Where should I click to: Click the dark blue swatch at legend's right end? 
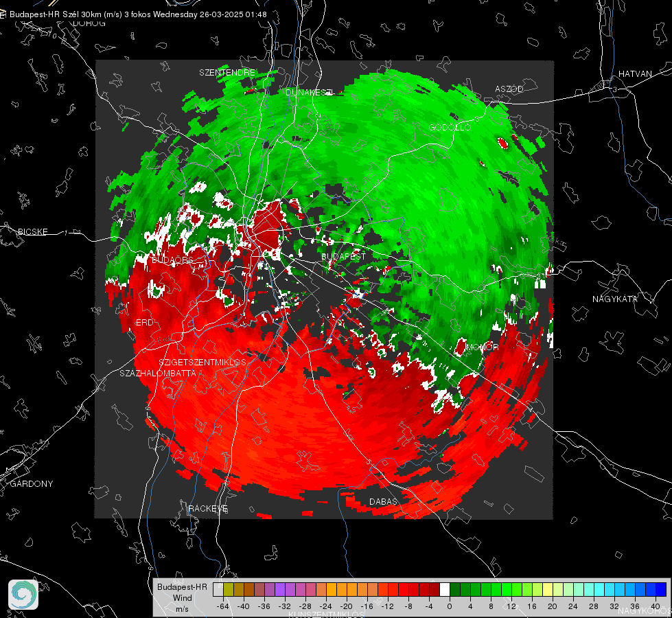(x=661, y=589)
